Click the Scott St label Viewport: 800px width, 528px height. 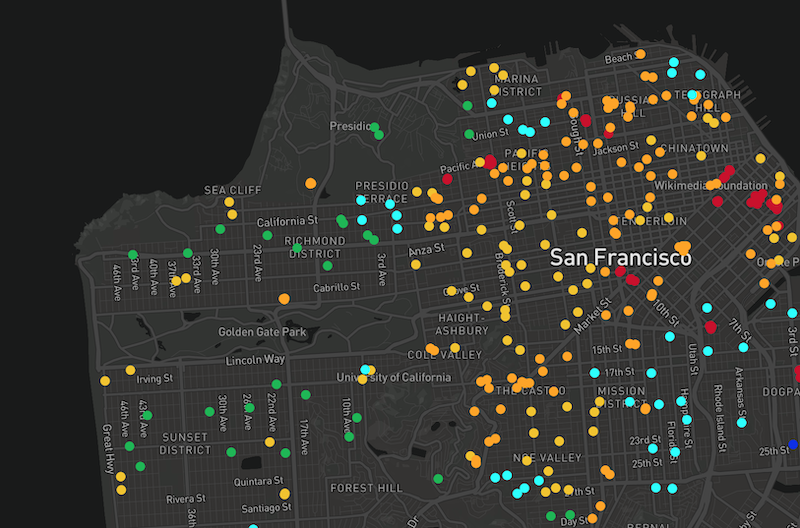[x=511, y=217]
